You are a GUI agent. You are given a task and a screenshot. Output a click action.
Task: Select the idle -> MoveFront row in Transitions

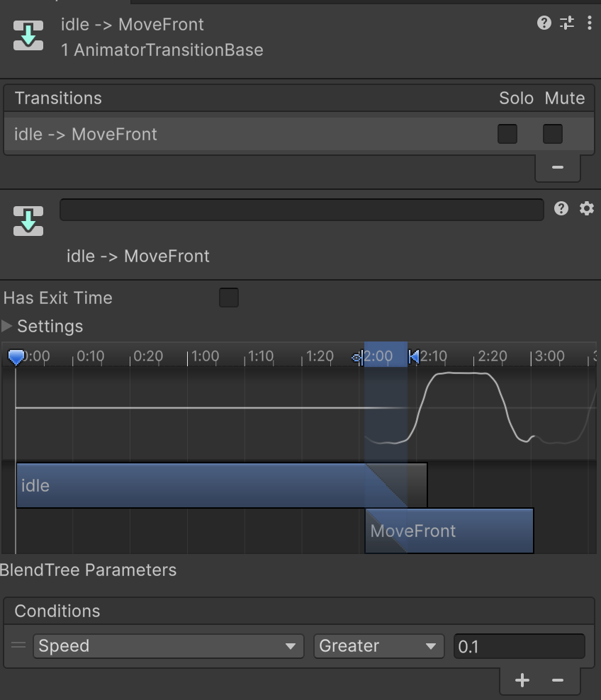tap(299, 135)
